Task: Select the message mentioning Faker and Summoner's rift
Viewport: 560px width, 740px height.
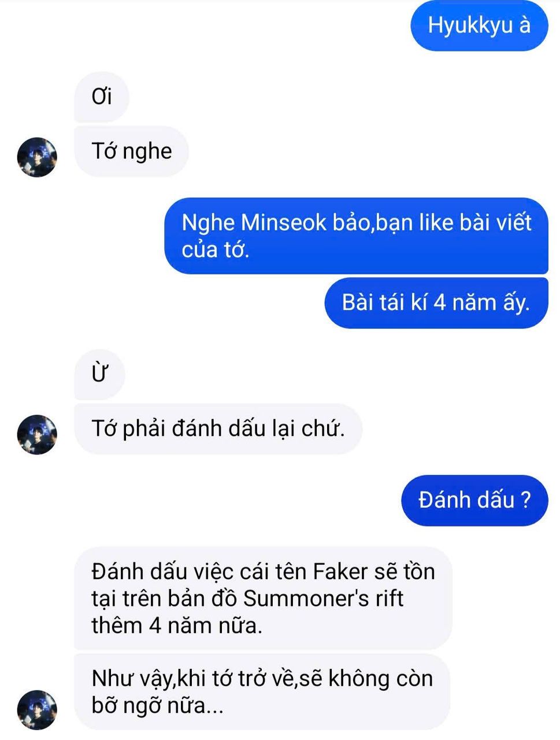Action: click(263, 598)
